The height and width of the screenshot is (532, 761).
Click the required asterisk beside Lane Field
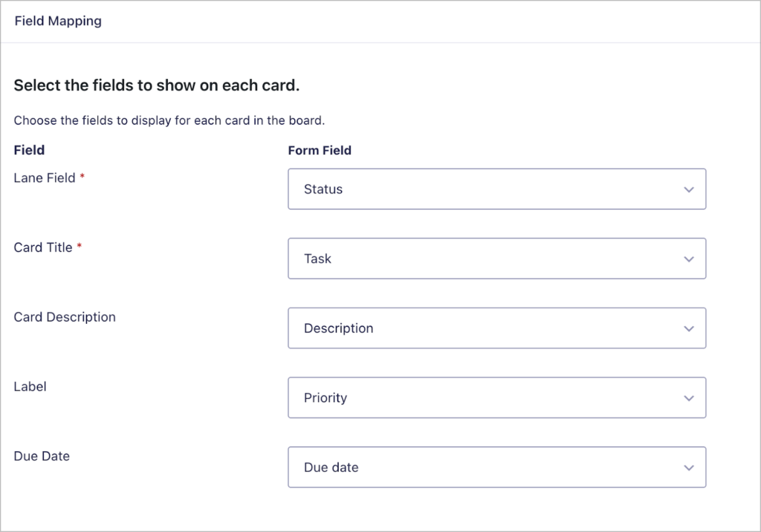[82, 175]
